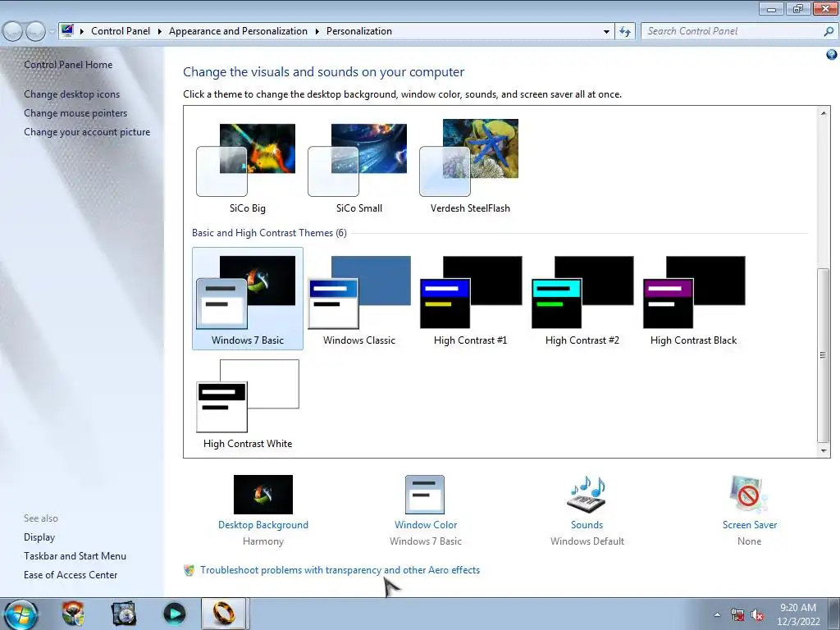The height and width of the screenshot is (630, 840).
Task: Open recent pages dropdown arrow
Action: (52, 32)
